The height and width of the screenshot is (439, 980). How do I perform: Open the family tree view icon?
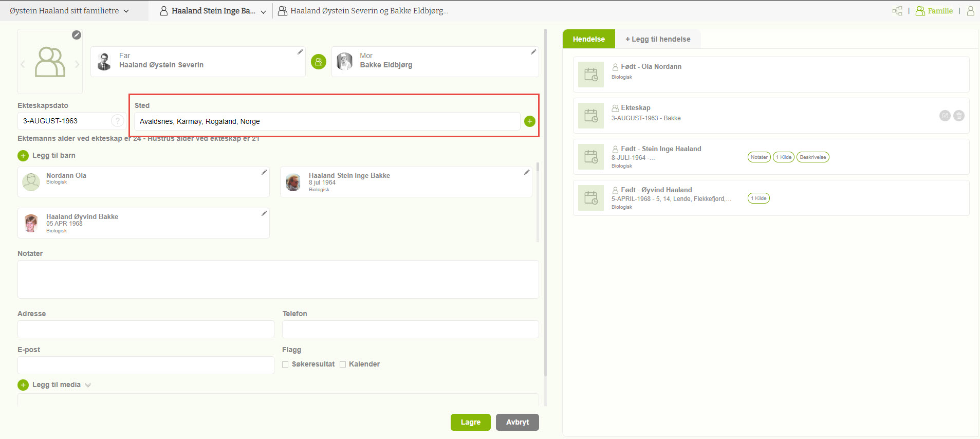(897, 11)
